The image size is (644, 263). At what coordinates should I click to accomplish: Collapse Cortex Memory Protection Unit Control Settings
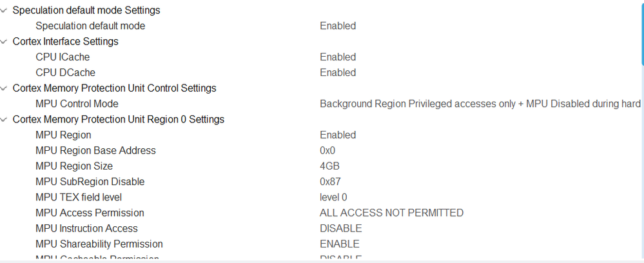[5, 88]
